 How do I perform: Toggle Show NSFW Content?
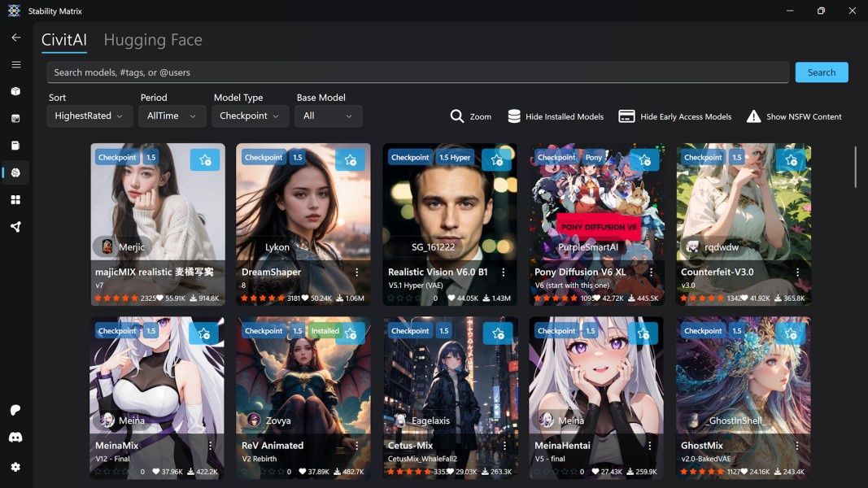tap(794, 116)
